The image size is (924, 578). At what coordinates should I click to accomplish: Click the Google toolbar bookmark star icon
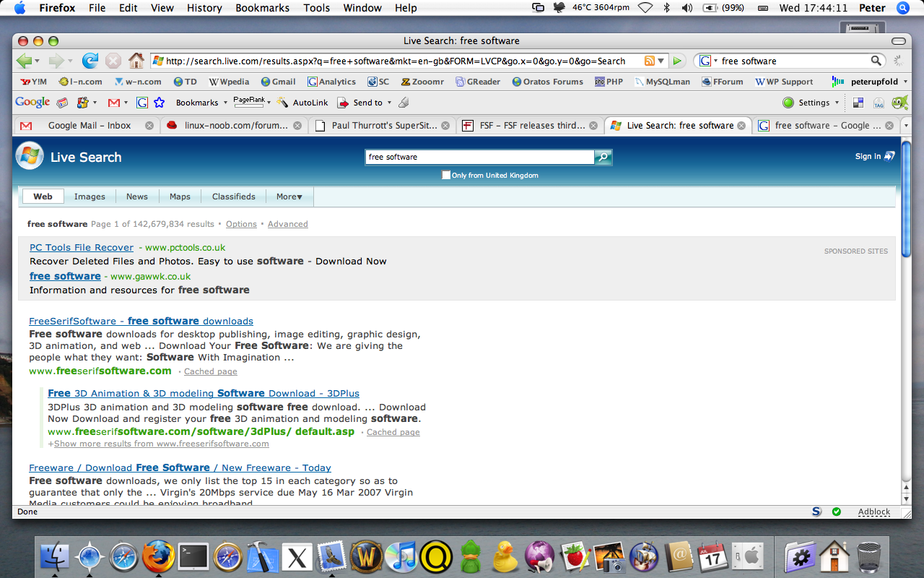click(159, 103)
